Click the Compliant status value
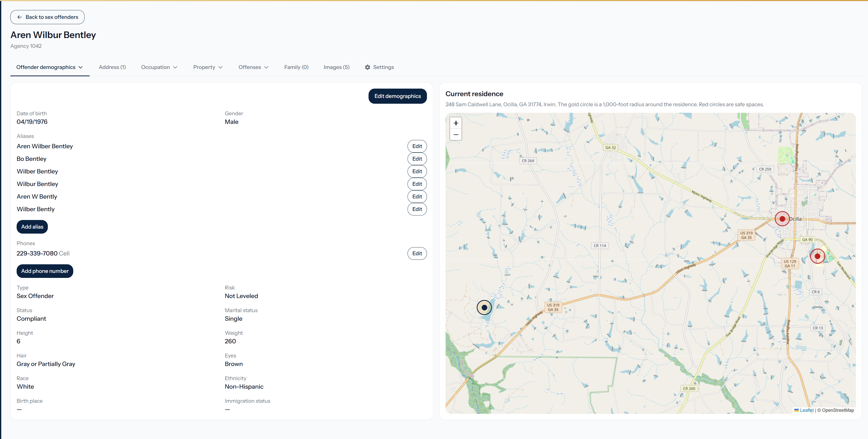This screenshot has width=868, height=439. pyautogui.click(x=31, y=319)
